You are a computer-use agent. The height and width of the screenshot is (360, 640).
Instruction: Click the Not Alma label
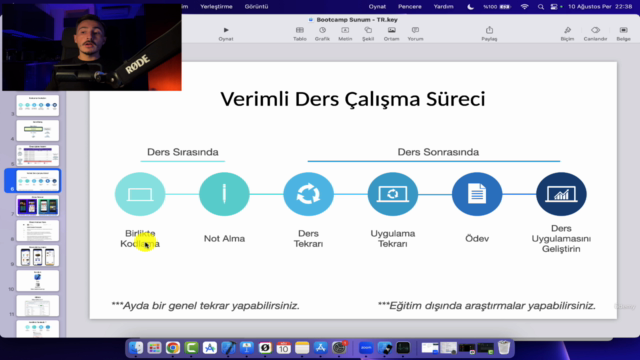coord(224,238)
